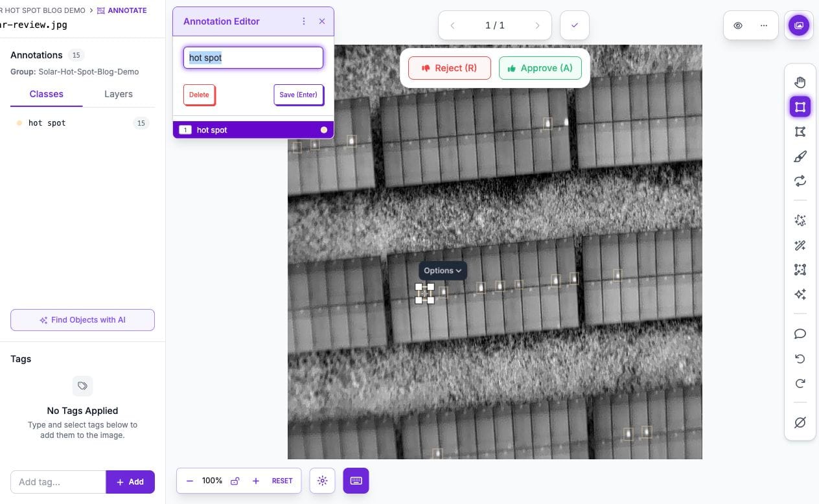Click Find Objects with AI
This screenshot has width=819, height=504.
point(82,320)
